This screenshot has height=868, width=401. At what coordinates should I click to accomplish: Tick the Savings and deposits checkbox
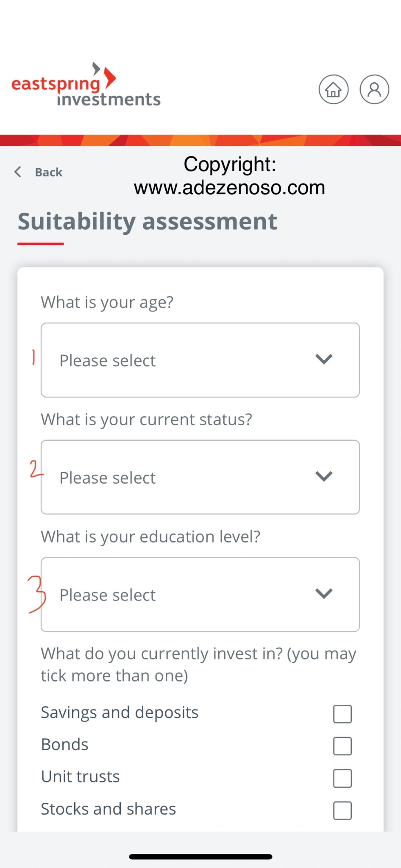[x=343, y=714]
